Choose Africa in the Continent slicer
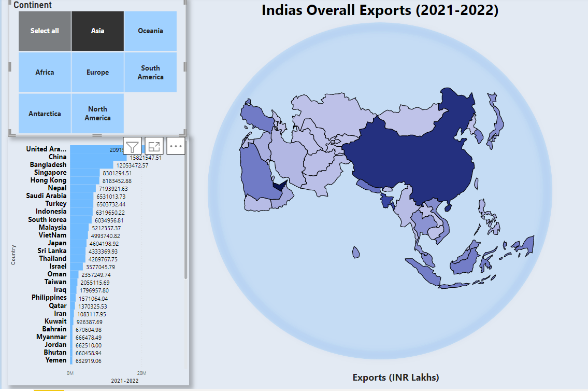Viewport: 588px width, 391px height. tap(45, 73)
